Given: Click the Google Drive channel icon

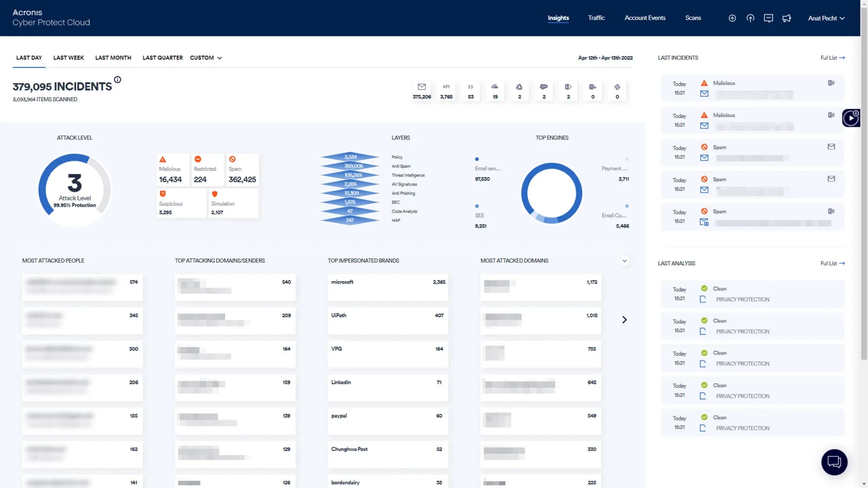Looking at the screenshot, I should pos(519,87).
